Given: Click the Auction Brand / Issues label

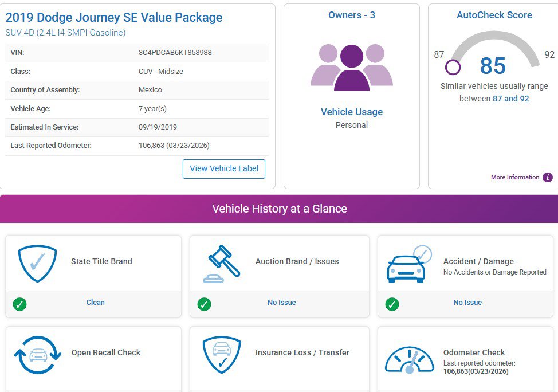Looking at the screenshot, I should 297,261.
